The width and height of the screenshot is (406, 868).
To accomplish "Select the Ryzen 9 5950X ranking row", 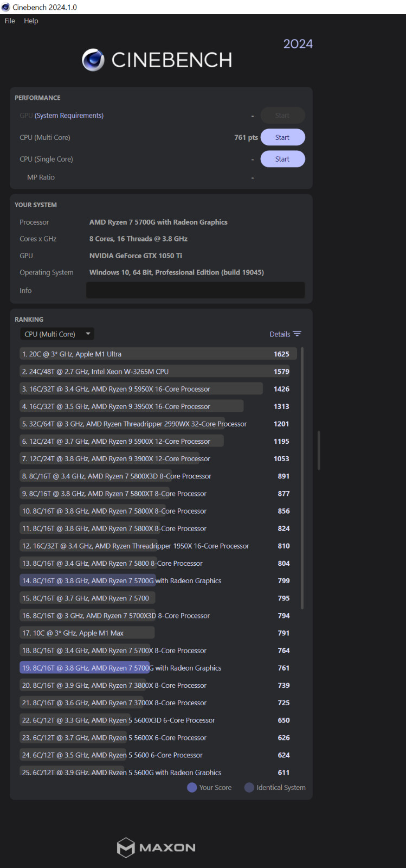I will click(x=158, y=389).
